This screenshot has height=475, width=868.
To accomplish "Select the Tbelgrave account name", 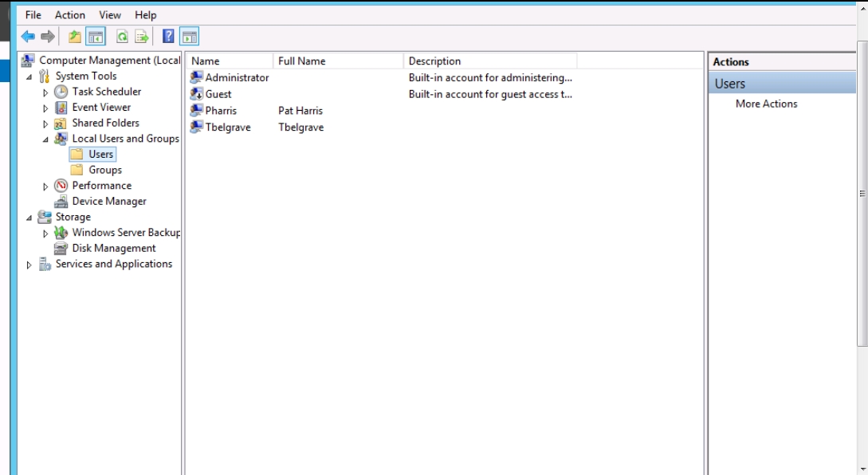I will click(x=228, y=128).
